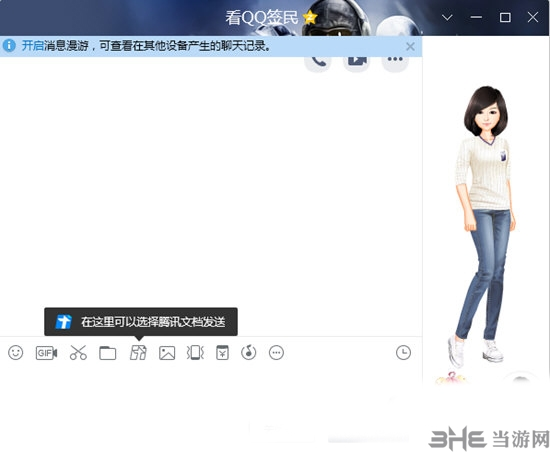
Task: Start screenshot capture with scissors icon
Action: [78, 353]
